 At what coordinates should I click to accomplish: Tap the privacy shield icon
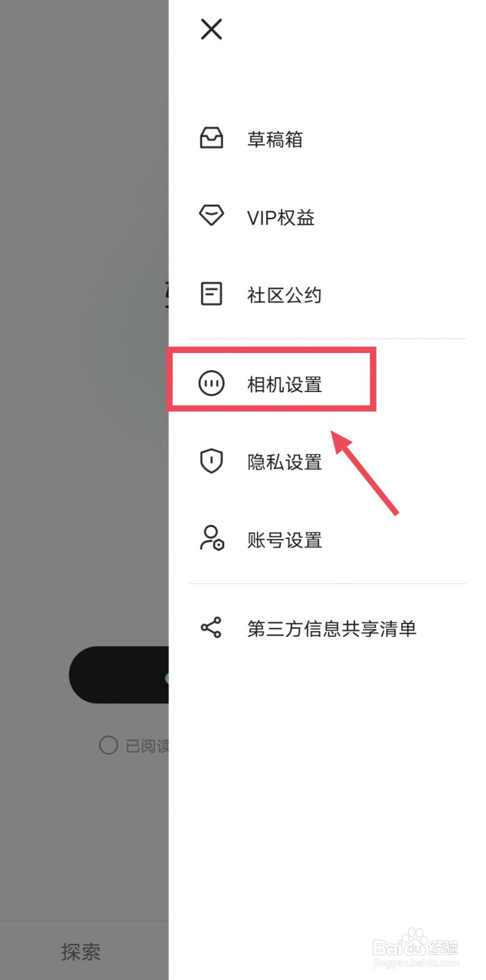pos(211,461)
